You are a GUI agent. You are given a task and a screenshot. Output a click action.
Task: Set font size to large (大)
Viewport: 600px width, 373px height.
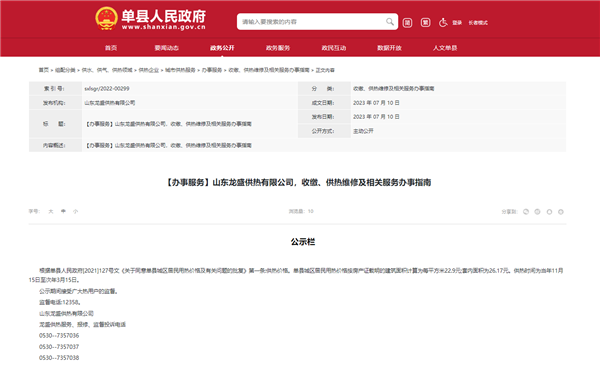point(51,211)
